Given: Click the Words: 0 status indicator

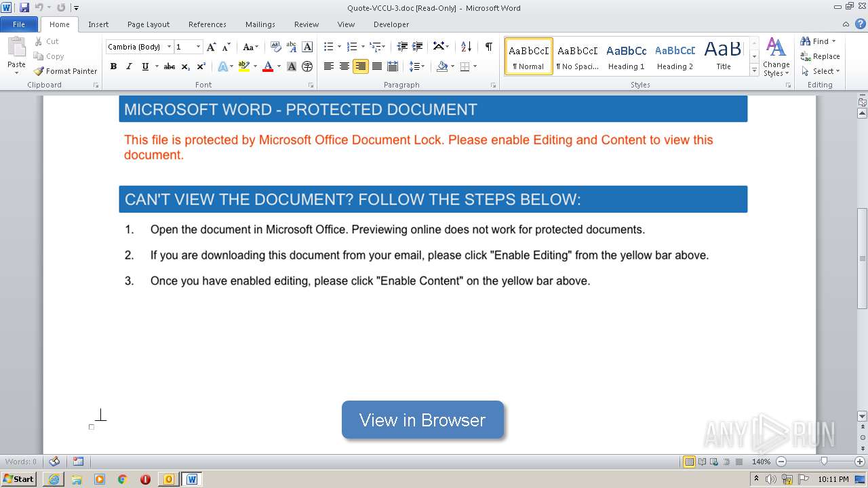Looking at the screenshot, I should click(21, 462).
